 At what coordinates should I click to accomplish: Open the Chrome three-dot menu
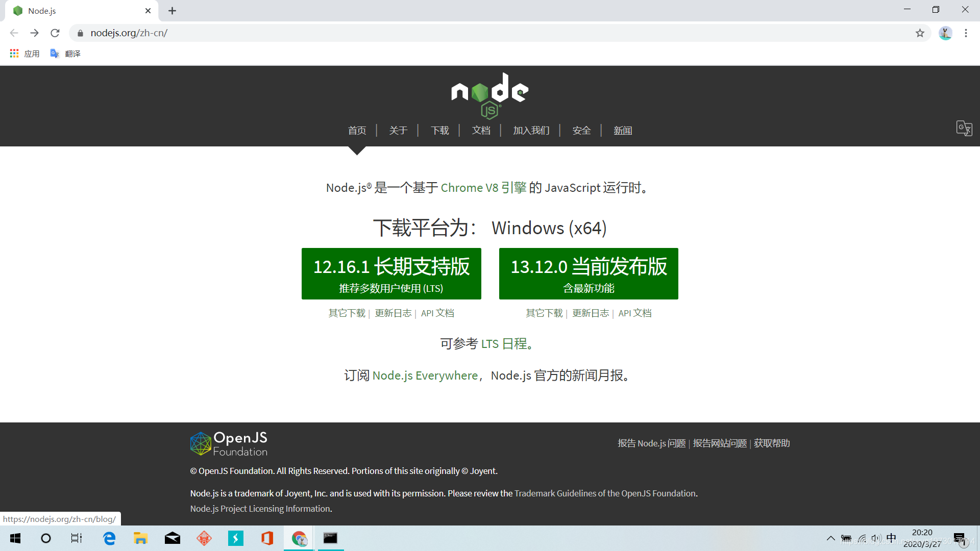[966, 33]
